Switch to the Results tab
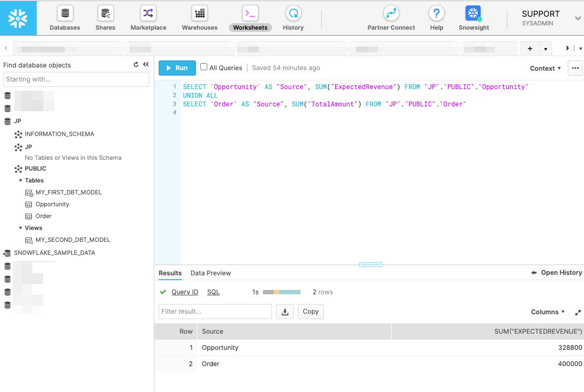Viewport: 584px width, 392px height. click(x=170, y=273)
